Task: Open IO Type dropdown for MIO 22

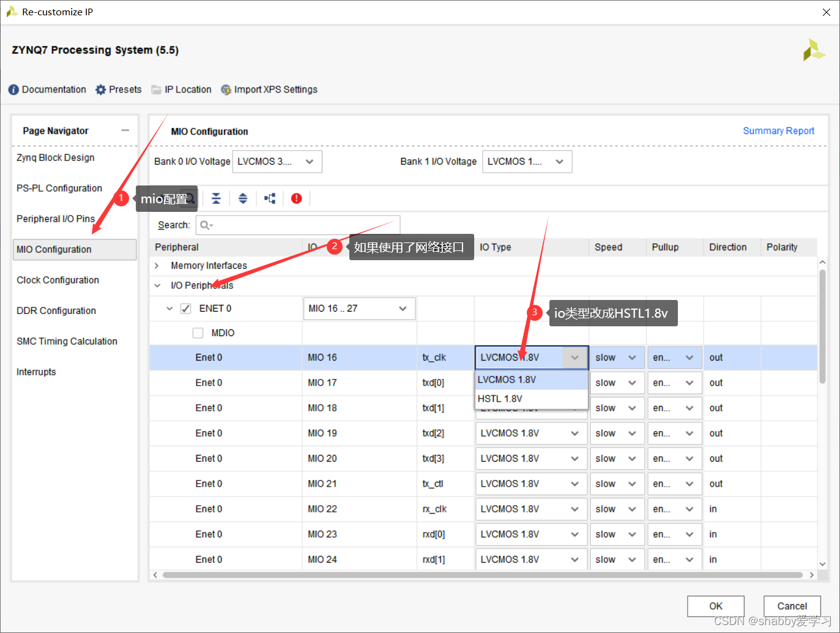Action: (531, 509)
